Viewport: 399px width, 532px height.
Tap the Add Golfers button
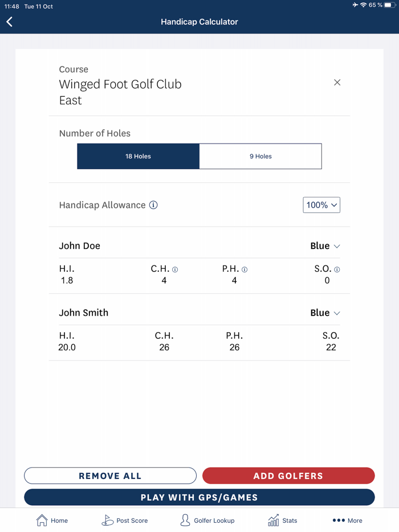point(288,476)
